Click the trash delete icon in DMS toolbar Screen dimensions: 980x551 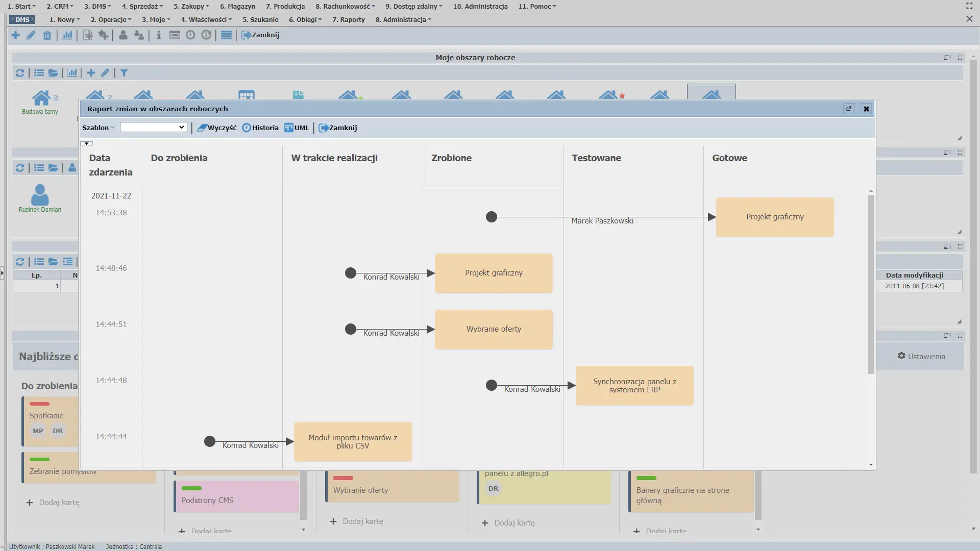click(x=47, y=35)
